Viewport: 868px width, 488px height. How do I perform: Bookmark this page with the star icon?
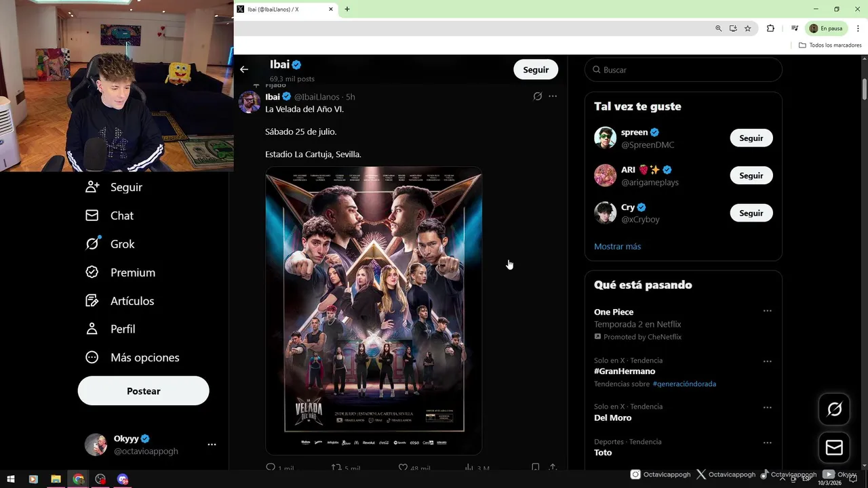748,28
